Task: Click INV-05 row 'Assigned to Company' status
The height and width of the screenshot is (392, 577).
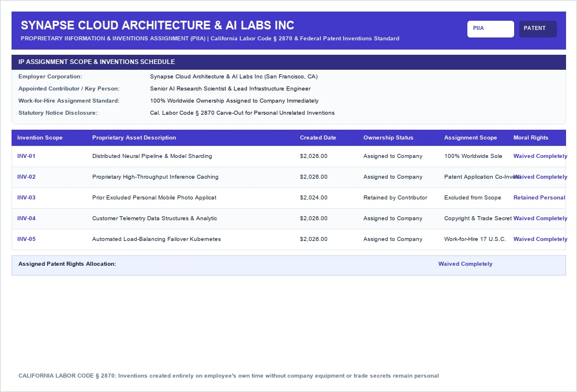Action: tap(392, 239)
